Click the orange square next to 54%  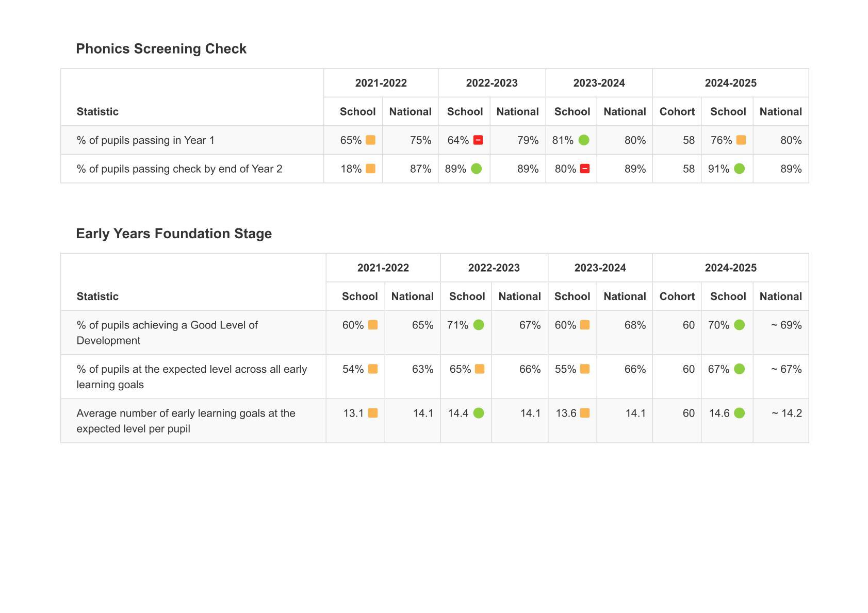tap(372, 369)
